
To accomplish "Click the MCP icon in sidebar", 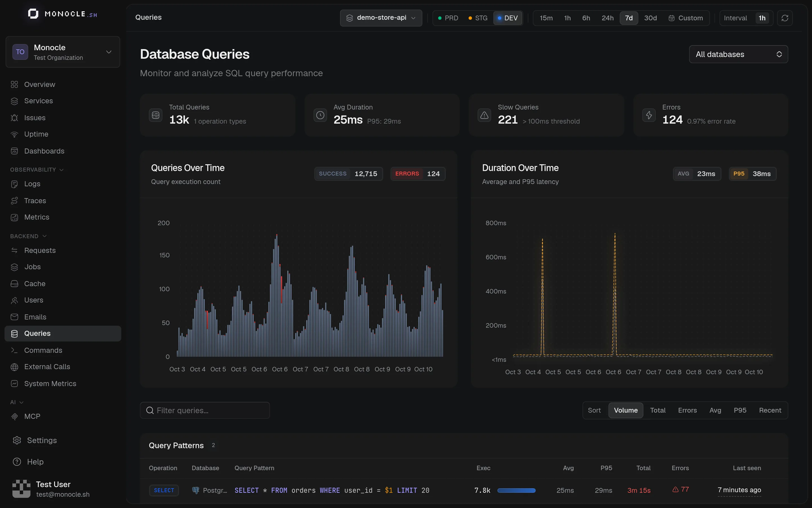I will pos(14,417).
